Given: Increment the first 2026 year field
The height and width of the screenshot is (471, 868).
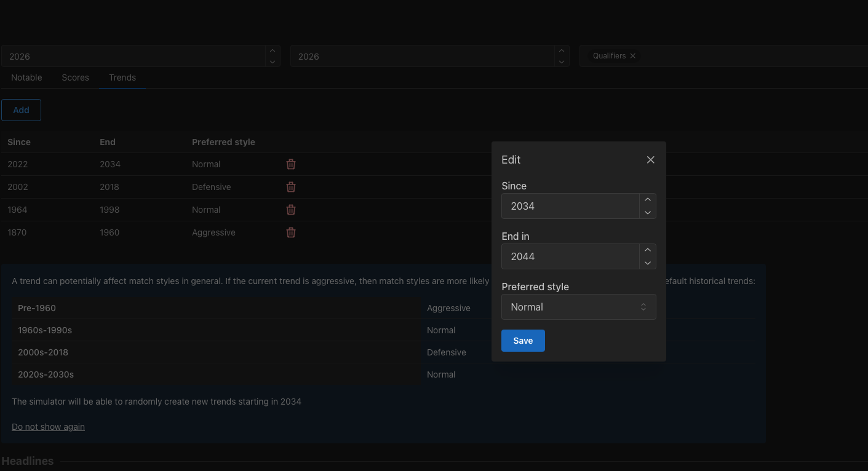Looking at the screenshot, I should pyautogui.click(x=273, y=50).
